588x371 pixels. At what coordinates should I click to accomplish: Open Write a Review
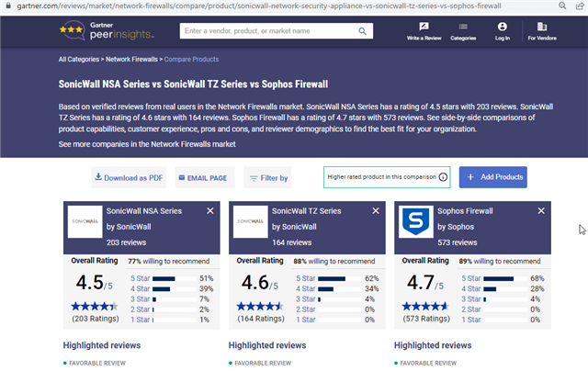click(424, 31)
